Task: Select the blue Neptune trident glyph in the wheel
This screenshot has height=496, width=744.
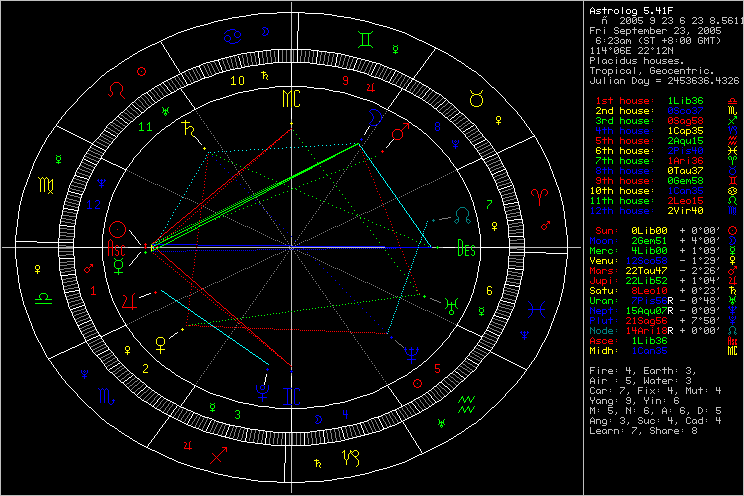Action: pyautogui.click(x=411, y=351)
